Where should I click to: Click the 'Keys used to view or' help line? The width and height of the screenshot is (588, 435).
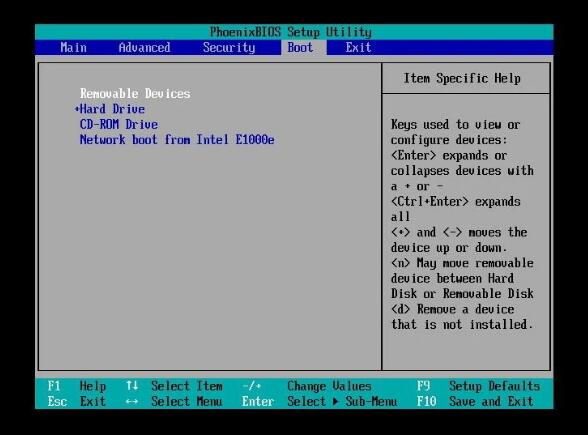pos(455,124)
